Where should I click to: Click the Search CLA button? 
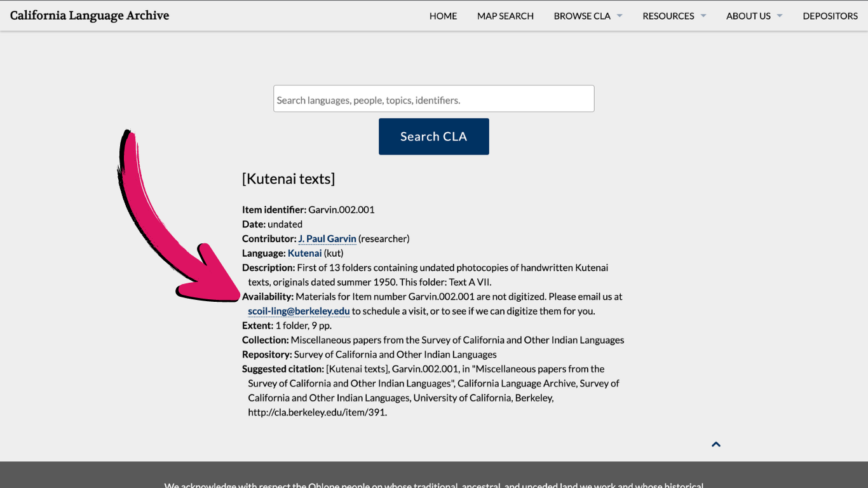coord(434,137)
